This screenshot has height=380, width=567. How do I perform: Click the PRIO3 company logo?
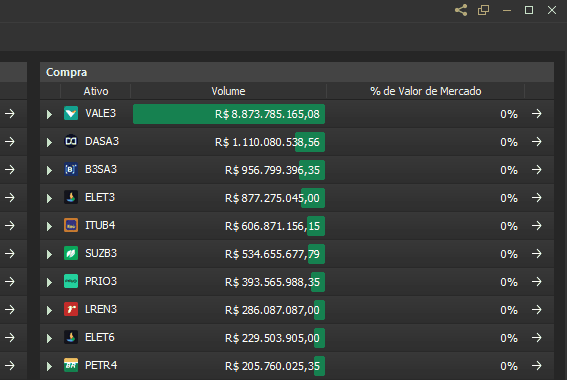click(71, 282)
